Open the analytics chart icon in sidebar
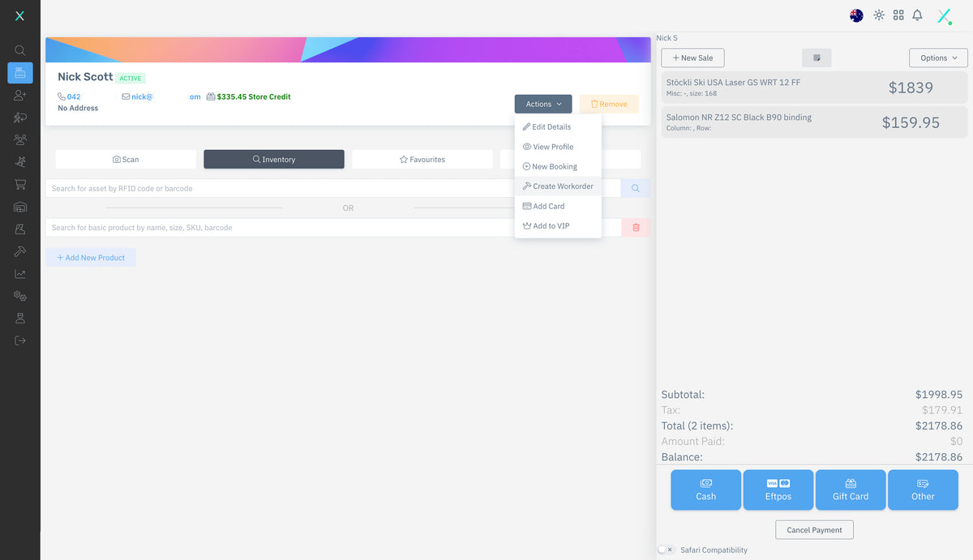973x560 pixels. (x=20, y=274)
